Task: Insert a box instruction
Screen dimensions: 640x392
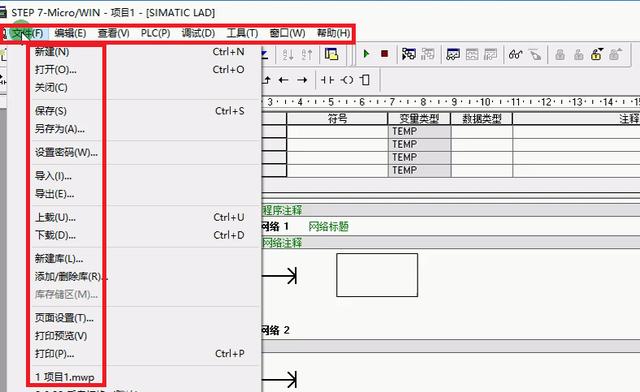Action: [x=366, y=80]
